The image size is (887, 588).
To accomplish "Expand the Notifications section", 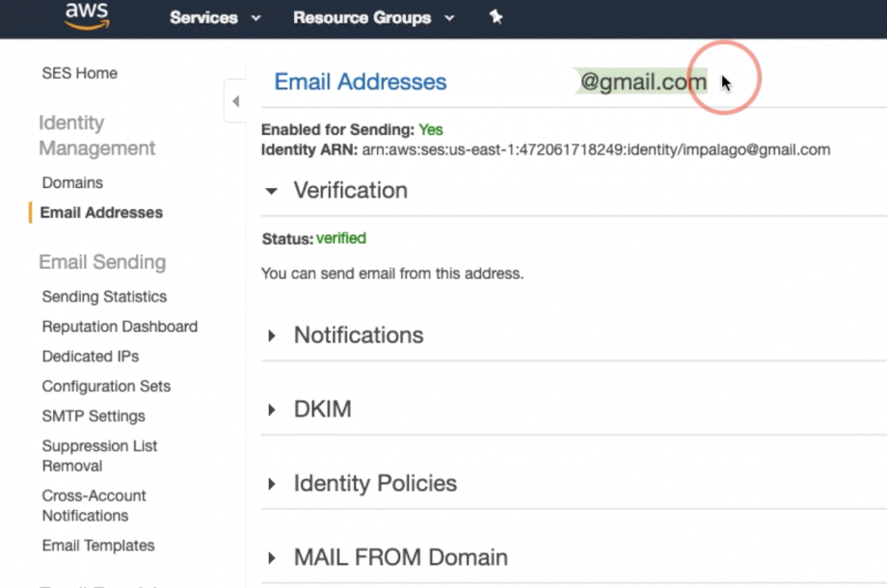I will pyautogui.click(x=272, y=335).
